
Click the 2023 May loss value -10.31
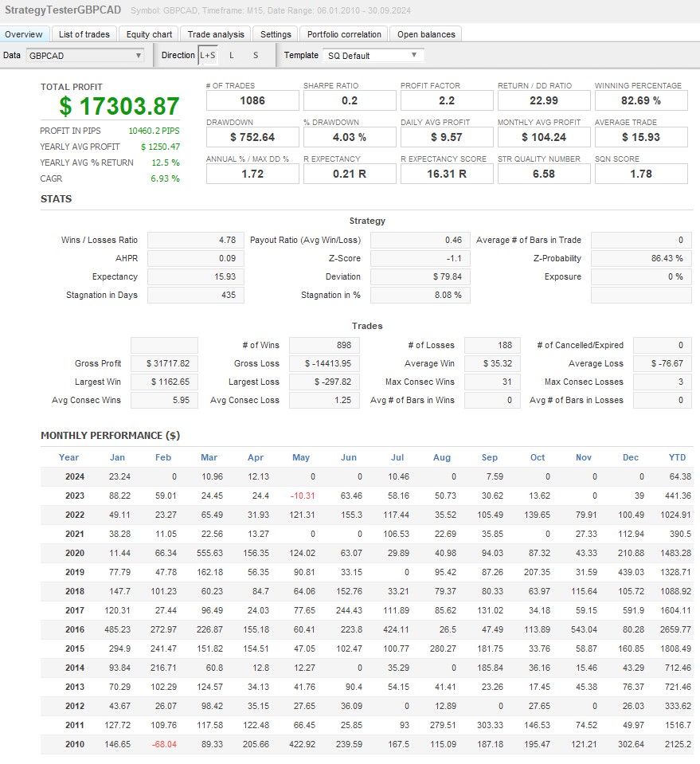[303, 496]
